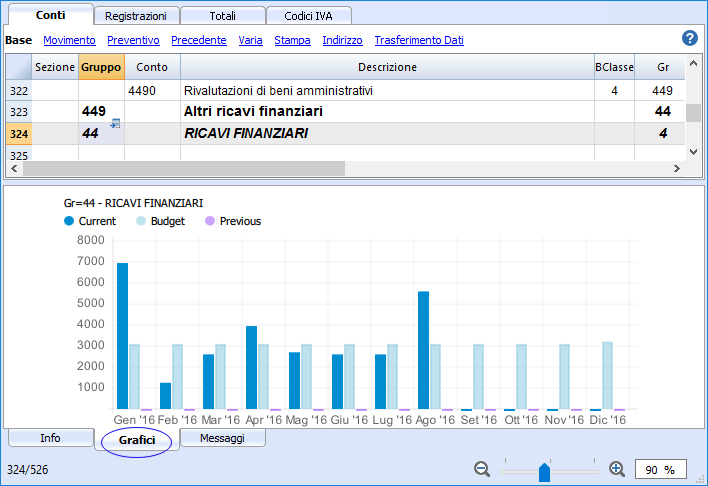Screen dimensions: 708x486
Task: Open the Stampa view link
Action: (x=292, y=40)
